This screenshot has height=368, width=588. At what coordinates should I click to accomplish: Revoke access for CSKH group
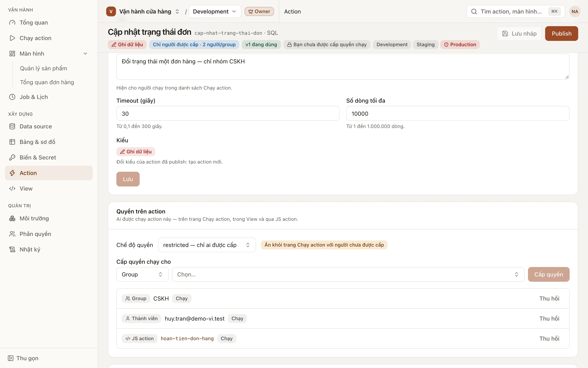pos(549,298)
